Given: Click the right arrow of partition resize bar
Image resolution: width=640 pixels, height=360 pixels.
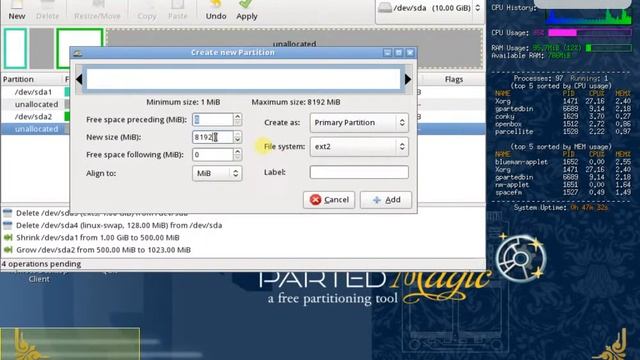Looking at the screenshot, I should (x=407, y=79).
